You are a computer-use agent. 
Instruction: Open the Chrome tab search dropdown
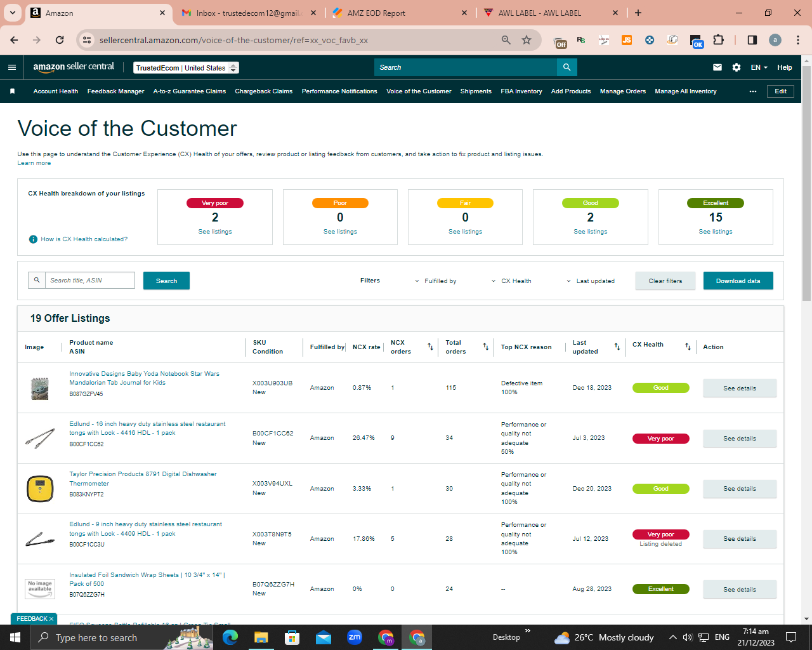coord(12,13)
